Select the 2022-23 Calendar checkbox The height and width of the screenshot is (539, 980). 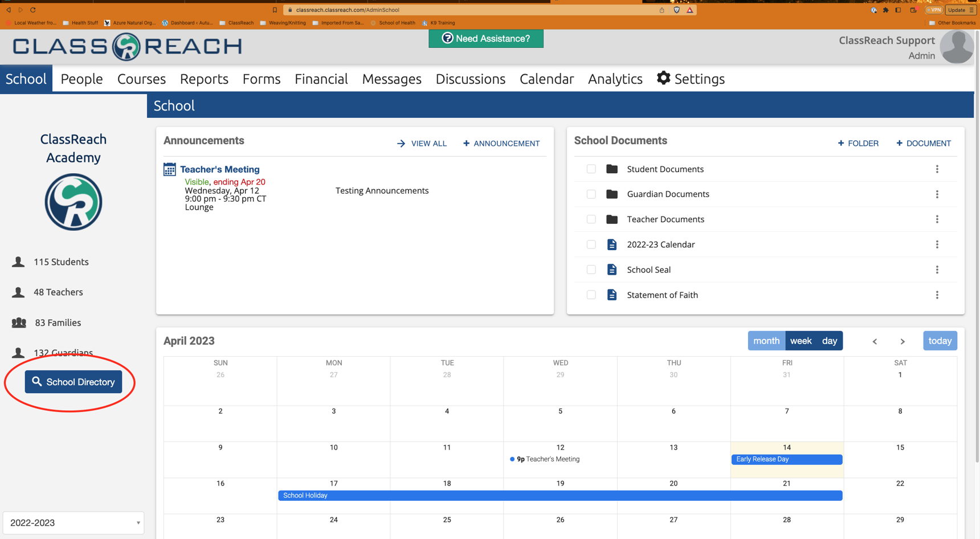(591, 244)
